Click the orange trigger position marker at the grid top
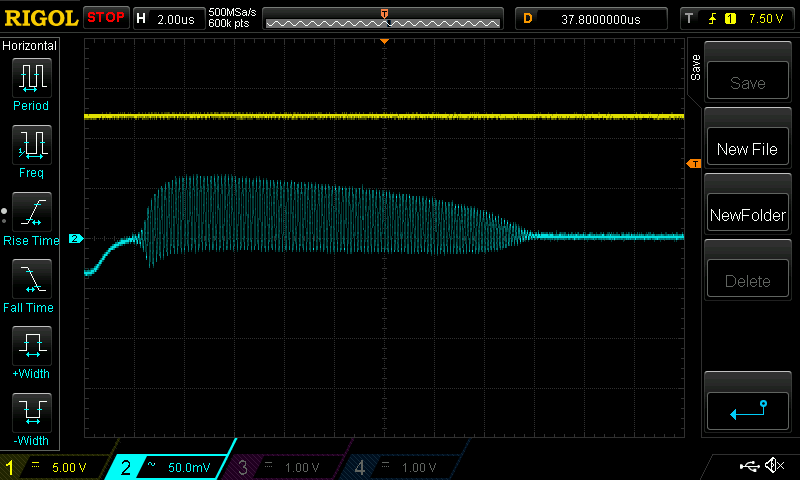Screen dimensions: 800x480 385,41
